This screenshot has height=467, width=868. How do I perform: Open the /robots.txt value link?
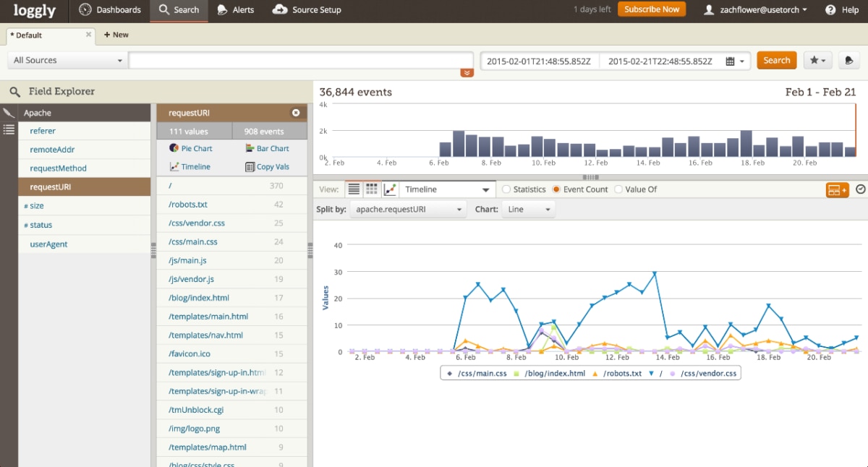click(188, 204)
